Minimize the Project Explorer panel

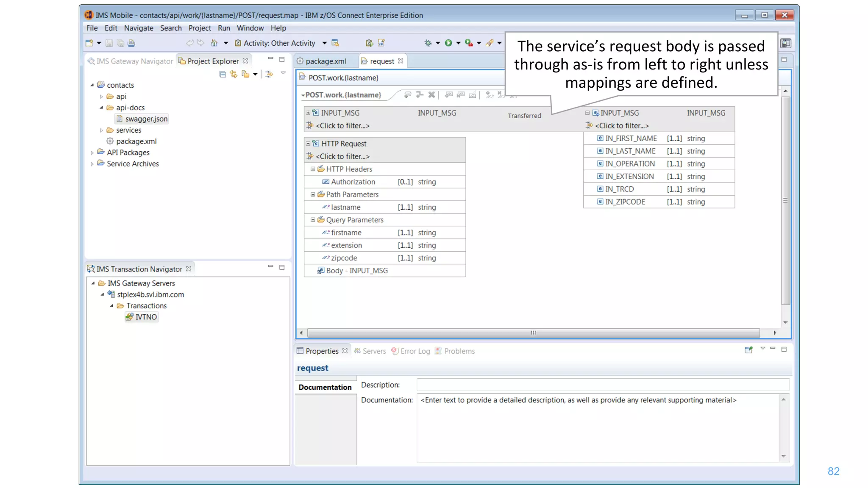tap(270, 58)
